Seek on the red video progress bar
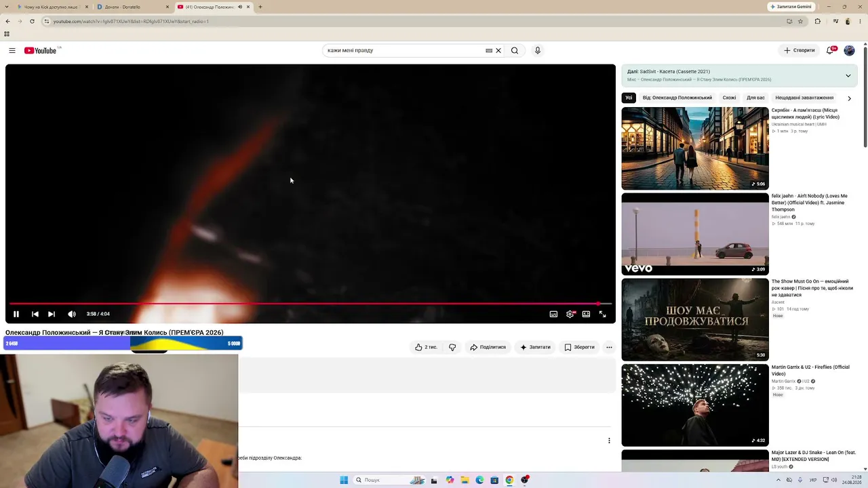Viewport: 868px width, 488px height. point(311,304)
